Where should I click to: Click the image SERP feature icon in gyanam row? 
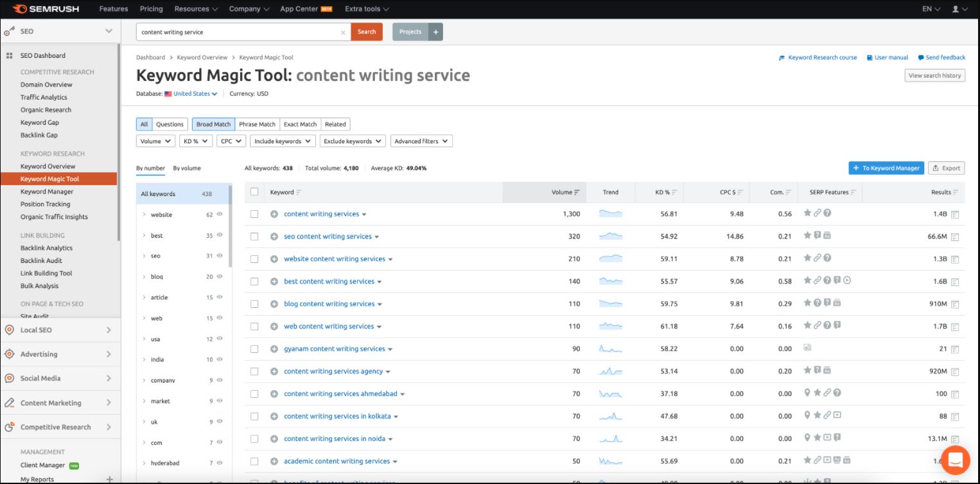[807, 348]
